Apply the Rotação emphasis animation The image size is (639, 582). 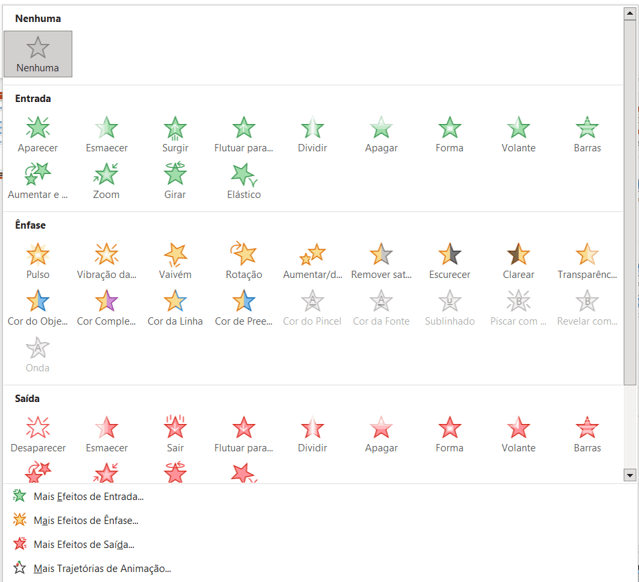(244, 261)
